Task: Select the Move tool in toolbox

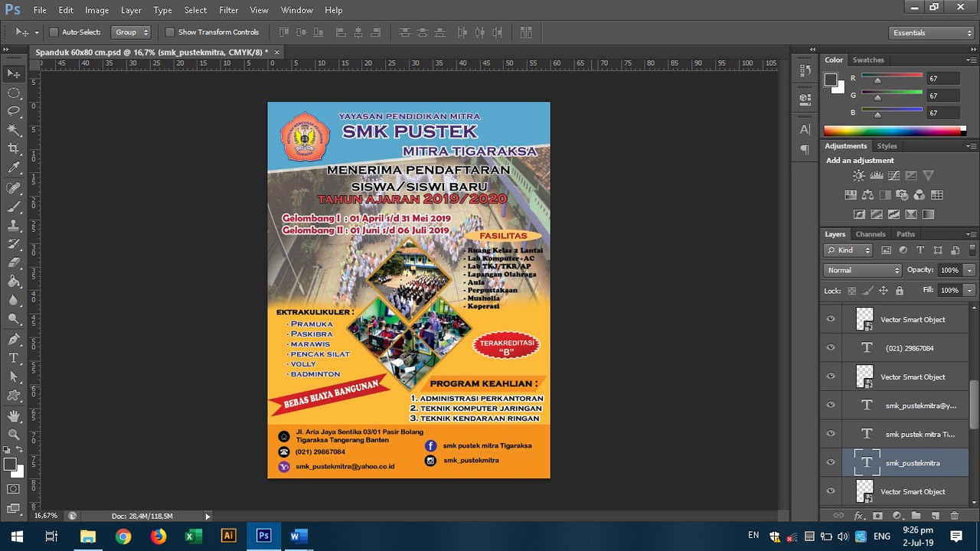Action: [14, 74]
